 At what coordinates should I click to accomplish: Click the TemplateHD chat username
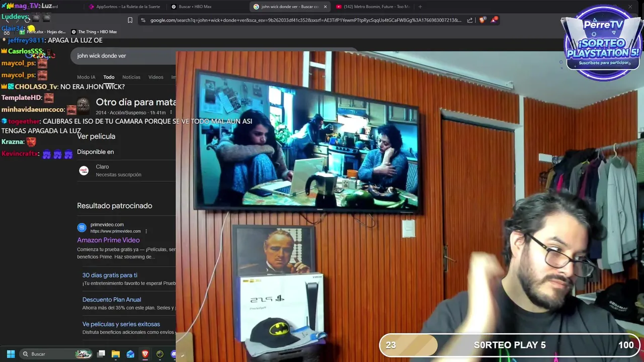[x=21, y=98]
